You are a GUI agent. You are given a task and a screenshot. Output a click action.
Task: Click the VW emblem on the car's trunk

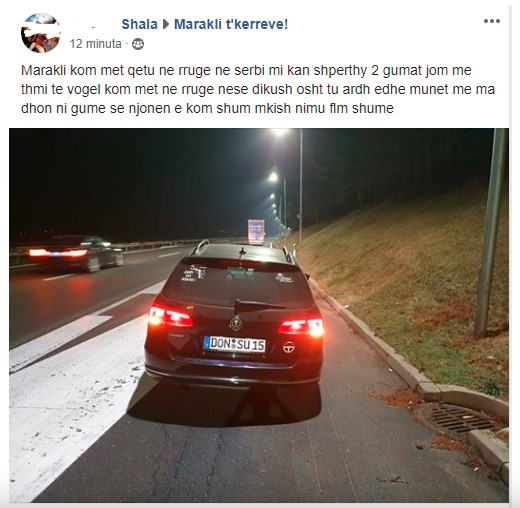tap(236, 323)
